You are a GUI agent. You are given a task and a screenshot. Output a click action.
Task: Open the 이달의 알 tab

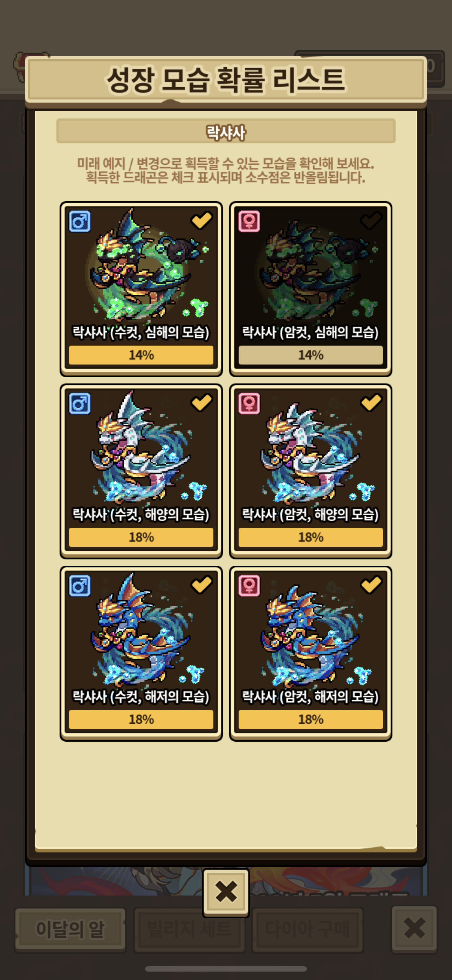click(70, 930)
